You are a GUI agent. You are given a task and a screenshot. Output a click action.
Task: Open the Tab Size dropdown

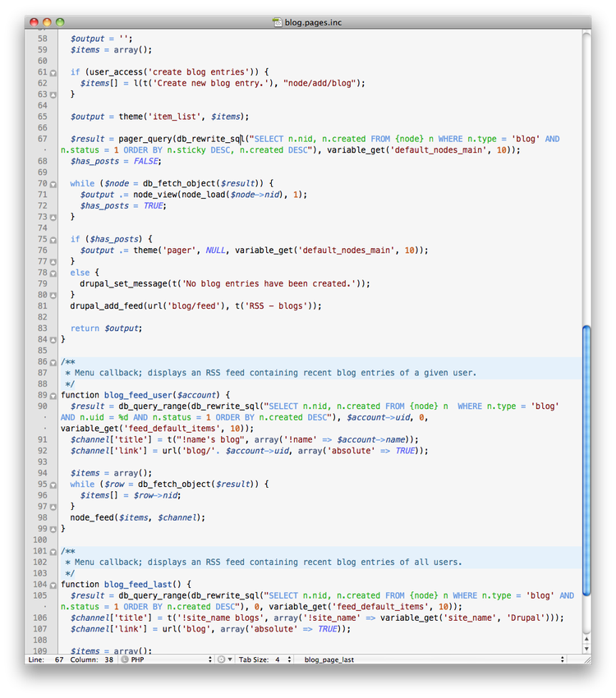pos(264,659)
